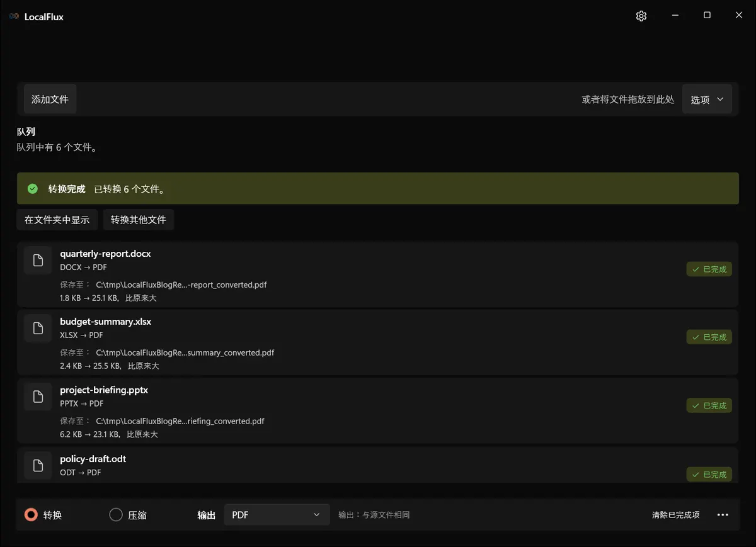
Task: Open the PDF output format dropdown
Action: coord(277,515)
